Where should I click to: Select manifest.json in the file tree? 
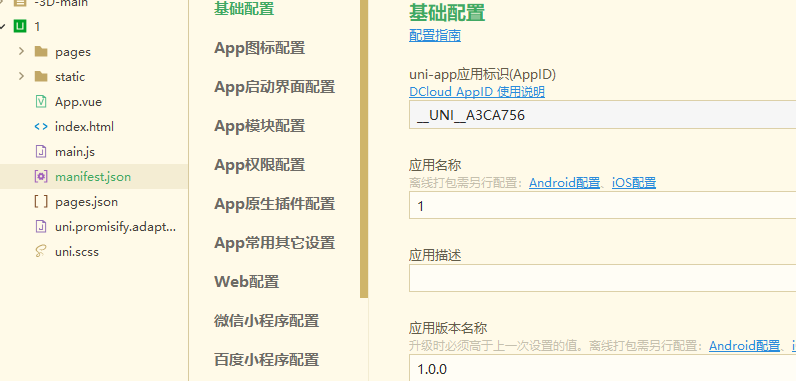[93, 177]
